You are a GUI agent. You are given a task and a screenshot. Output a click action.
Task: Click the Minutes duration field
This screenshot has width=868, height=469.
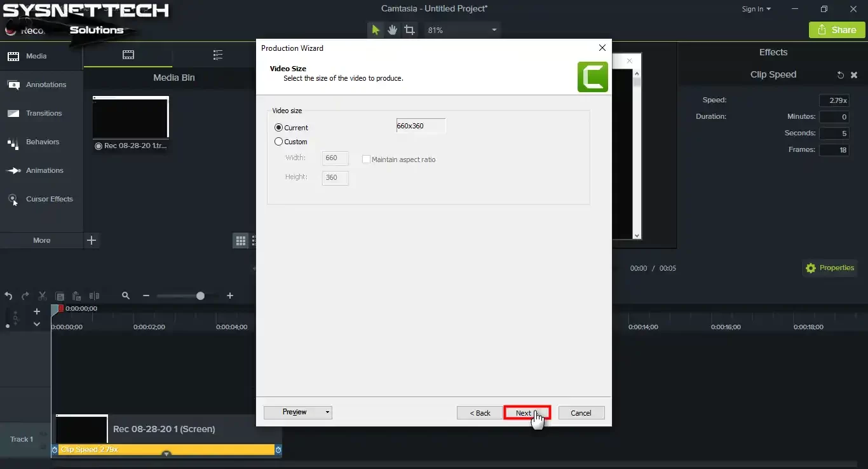(834, 117)
